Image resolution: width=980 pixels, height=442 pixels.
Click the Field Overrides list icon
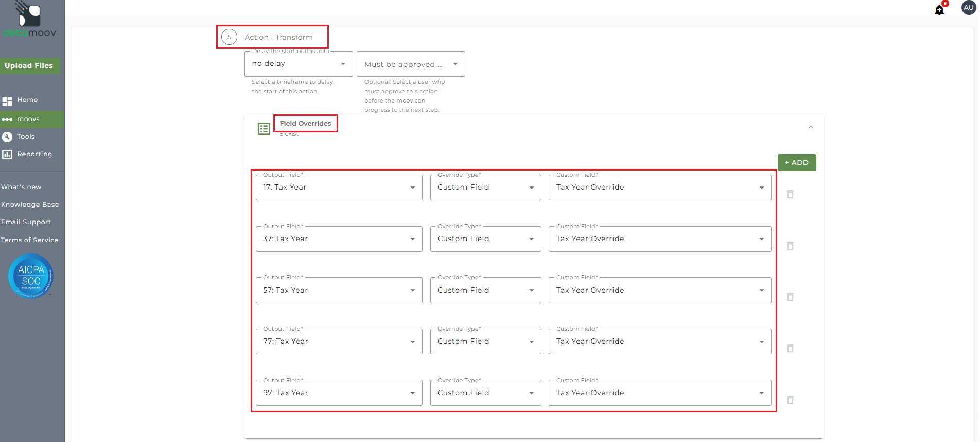(264, 129)
